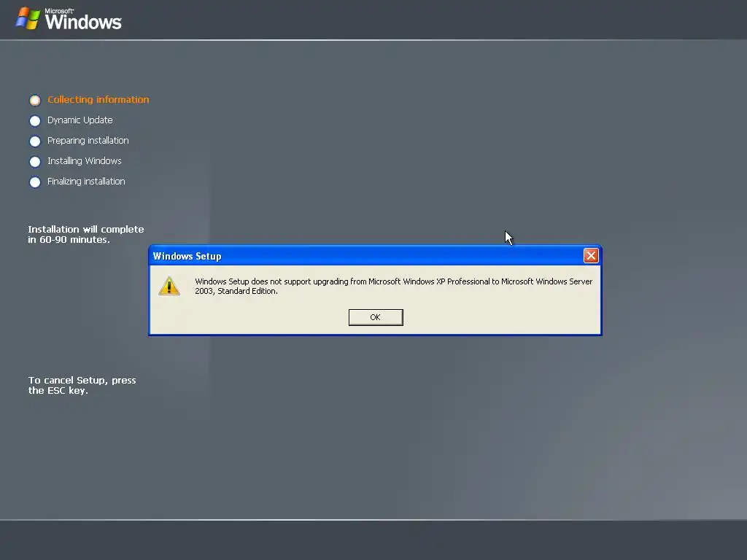The image size is (747, 560).
Task: Click the Preparing installation step bullet
Action: pos(35,141)
